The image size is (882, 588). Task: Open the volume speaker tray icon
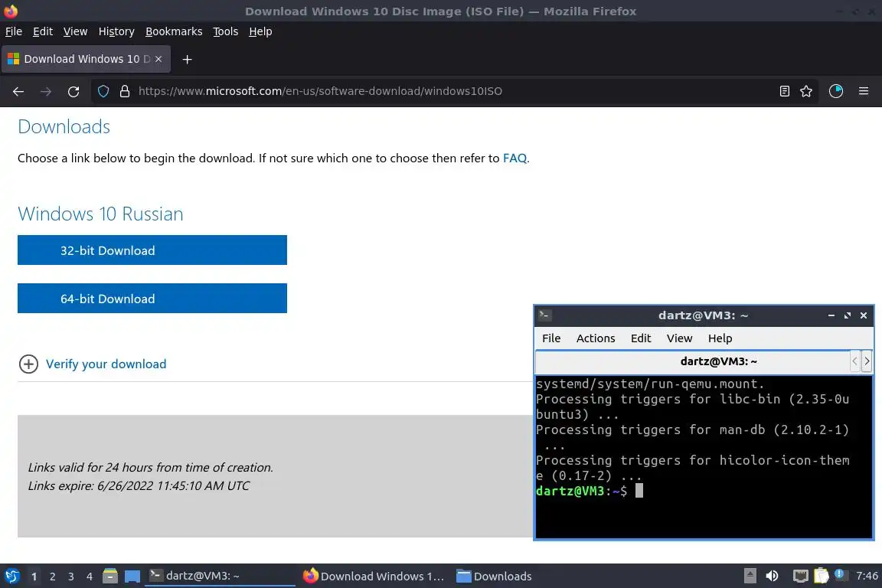(x=773, y=576)
